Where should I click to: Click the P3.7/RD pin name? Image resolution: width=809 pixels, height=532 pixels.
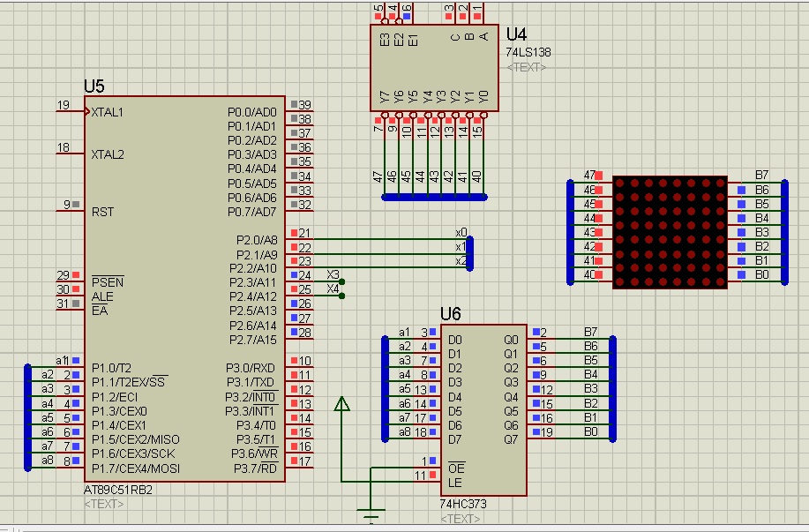255,468
